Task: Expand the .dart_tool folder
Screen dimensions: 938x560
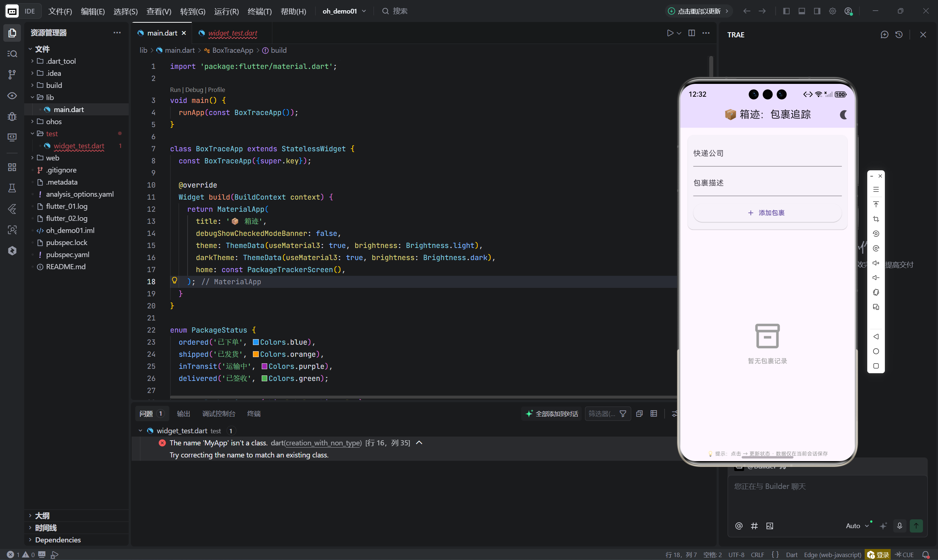Action: [x=61, y=61]
